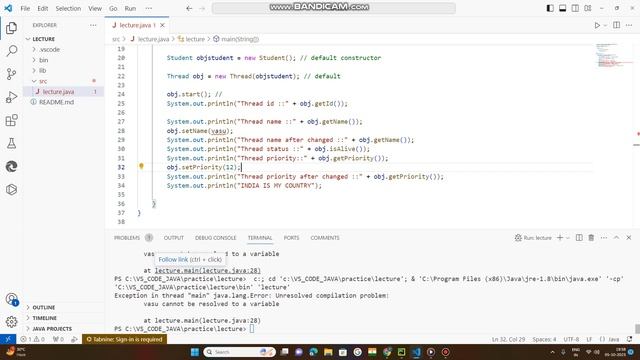Toggle the secondary side bar visibility
This screenshot has height=360, width=640.
pyautogui.click(x=575, y=8)
